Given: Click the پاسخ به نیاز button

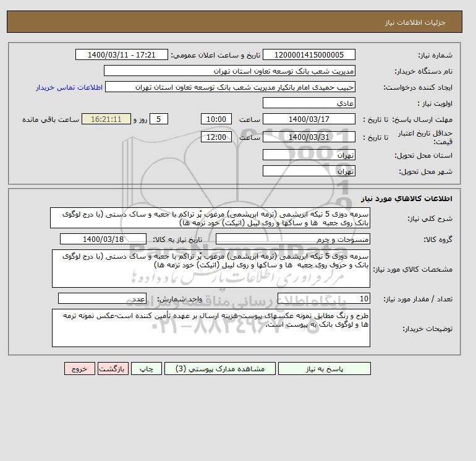Looking at the screenshot, I should (324, 369).
